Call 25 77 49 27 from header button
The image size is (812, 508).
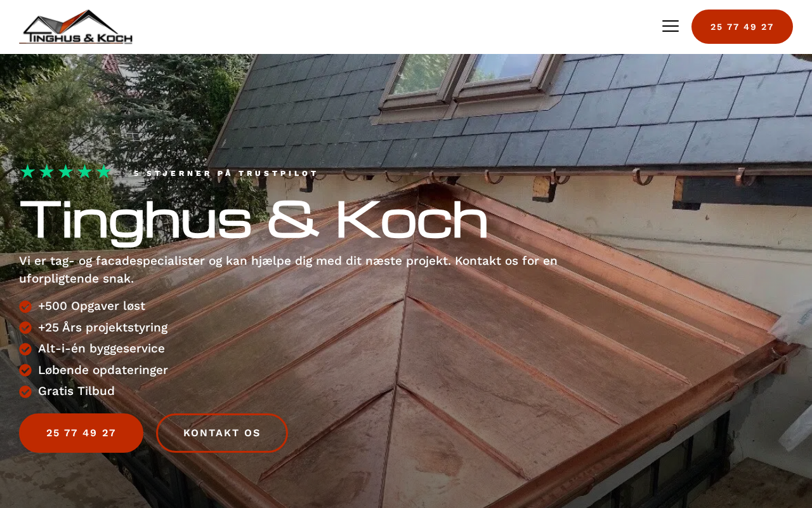point(742,27)
